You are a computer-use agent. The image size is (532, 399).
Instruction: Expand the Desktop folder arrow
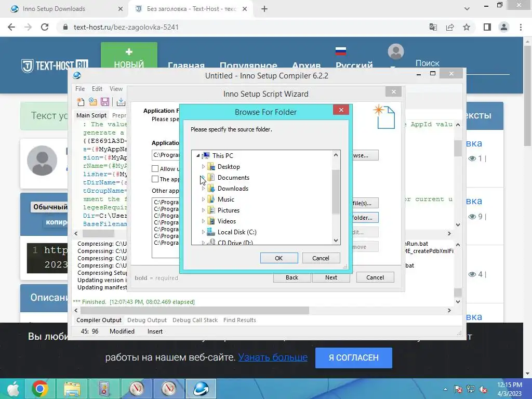pyautogui.click(x=203, y=167)
